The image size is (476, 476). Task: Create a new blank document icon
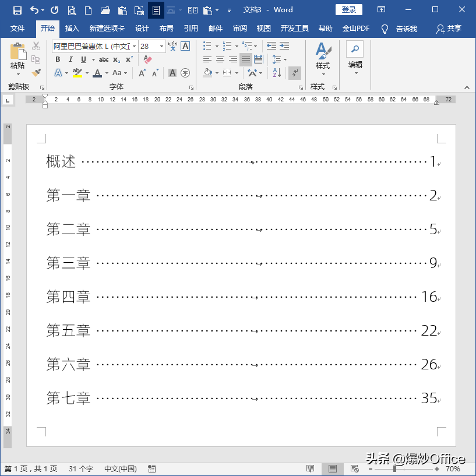coord(88,10)
